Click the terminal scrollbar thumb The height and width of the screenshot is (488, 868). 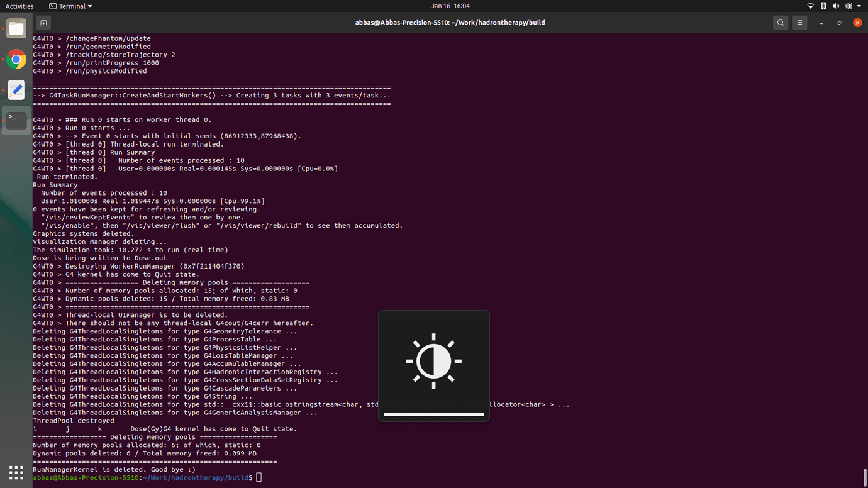pyautogui.click(x=865, y=477)
